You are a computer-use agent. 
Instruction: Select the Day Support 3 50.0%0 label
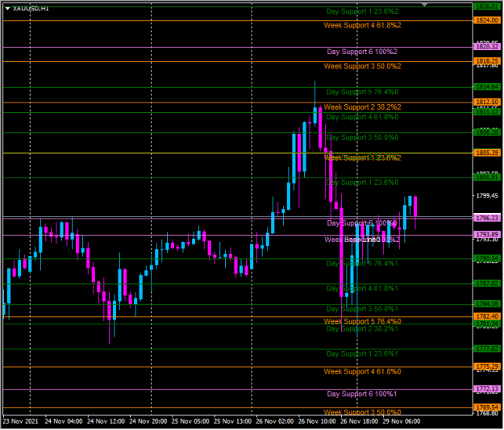pos(362,138)
